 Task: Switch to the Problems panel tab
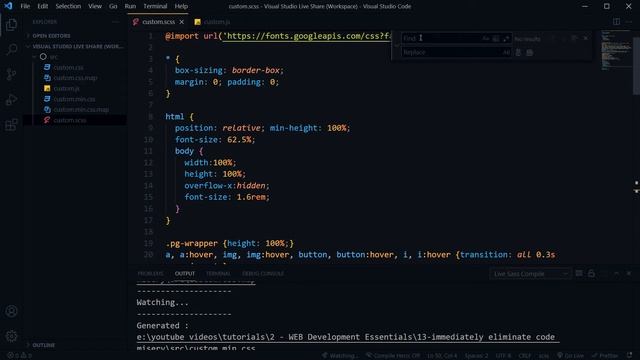[x=150, y=273]
